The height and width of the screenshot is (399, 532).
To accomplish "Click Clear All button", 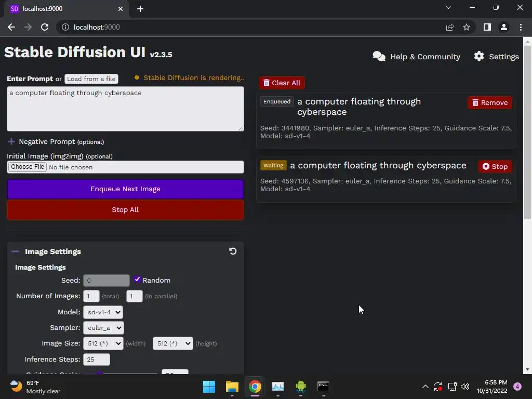I will pyautogui.click(x=282, y=83).
